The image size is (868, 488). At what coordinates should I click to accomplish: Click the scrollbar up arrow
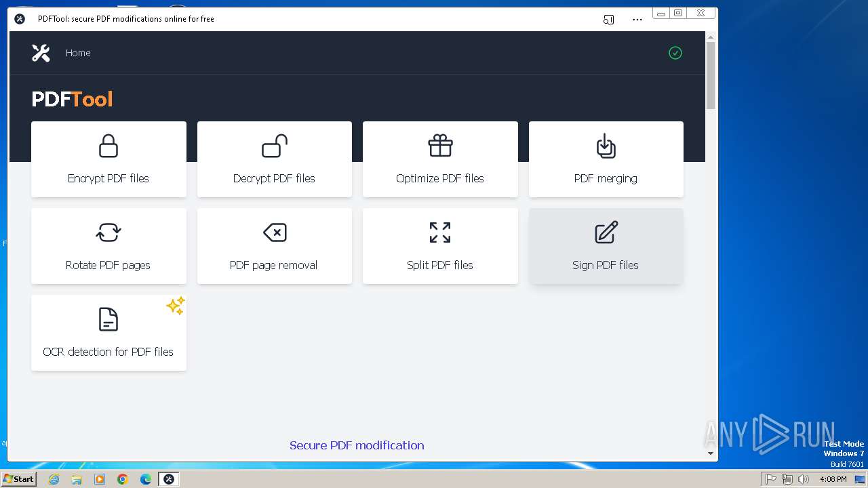(711, 37)
